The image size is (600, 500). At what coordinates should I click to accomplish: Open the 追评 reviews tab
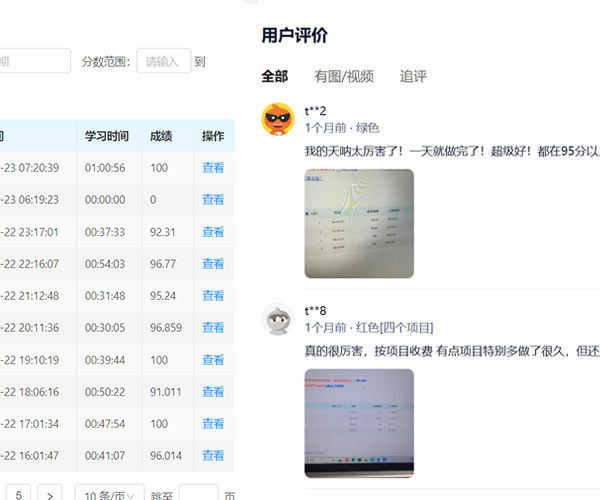[x=413, y=76]
